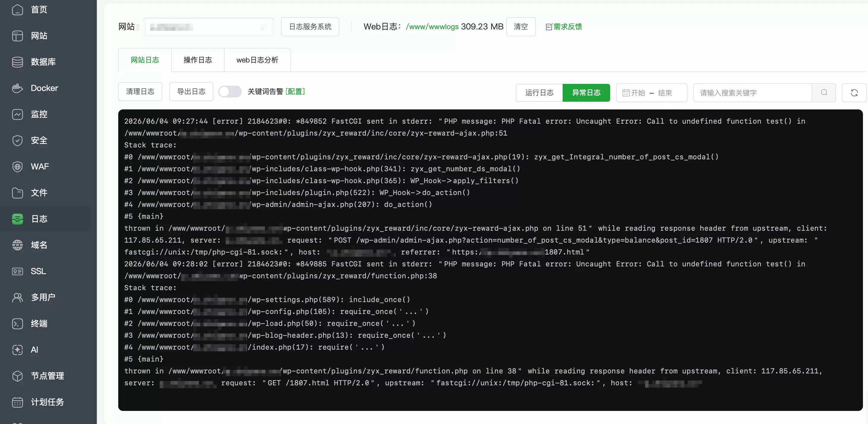Click the refresh log icon button
The height and width of the screenshot is (424, 868).
coord(854,93)
